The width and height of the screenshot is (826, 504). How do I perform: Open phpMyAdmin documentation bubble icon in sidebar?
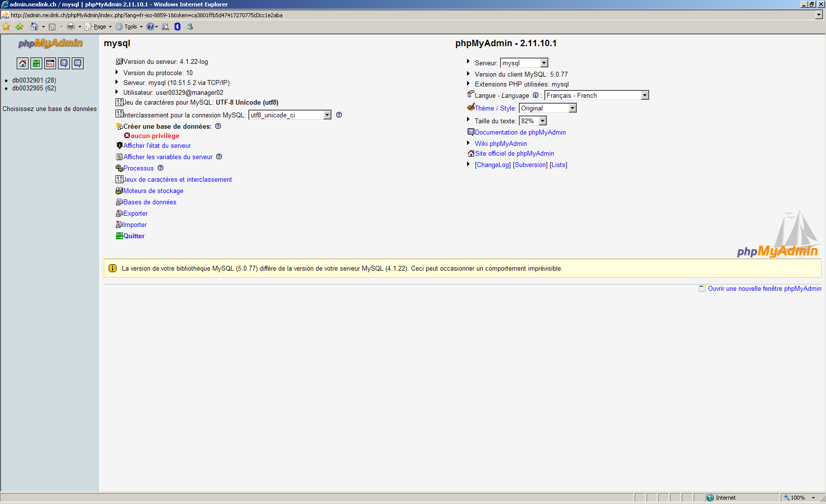(x=64, y=63)
